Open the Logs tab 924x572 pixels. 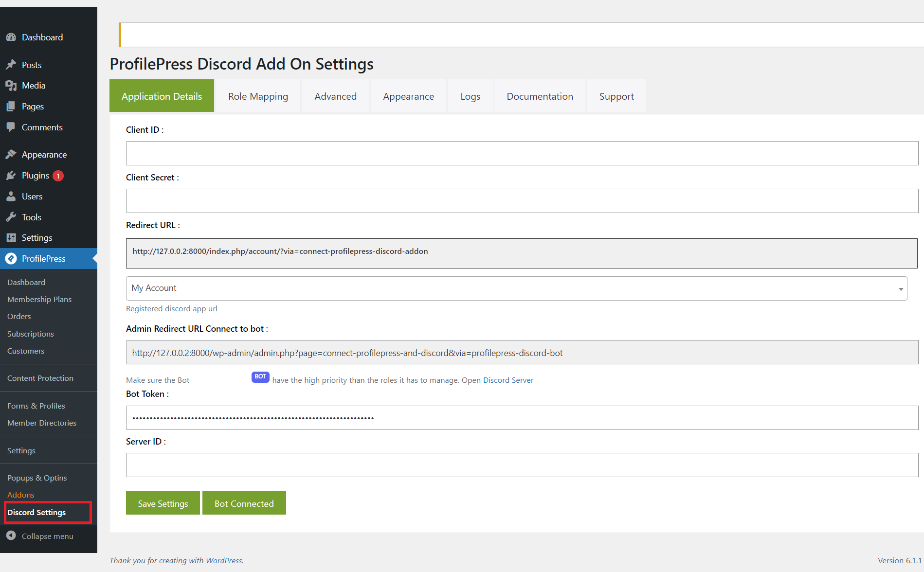pyautogui.click(x=470, y=96)
